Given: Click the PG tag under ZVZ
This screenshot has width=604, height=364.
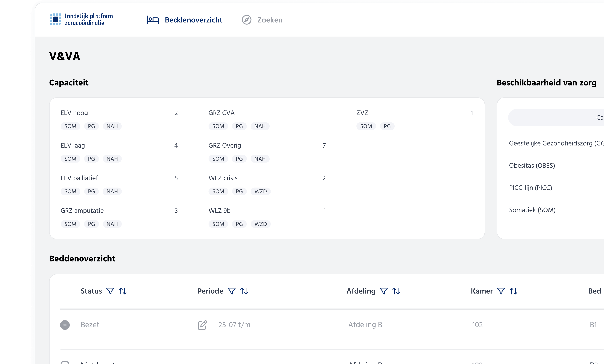Looking at the screenshot, I should click(x=387, y=126).
